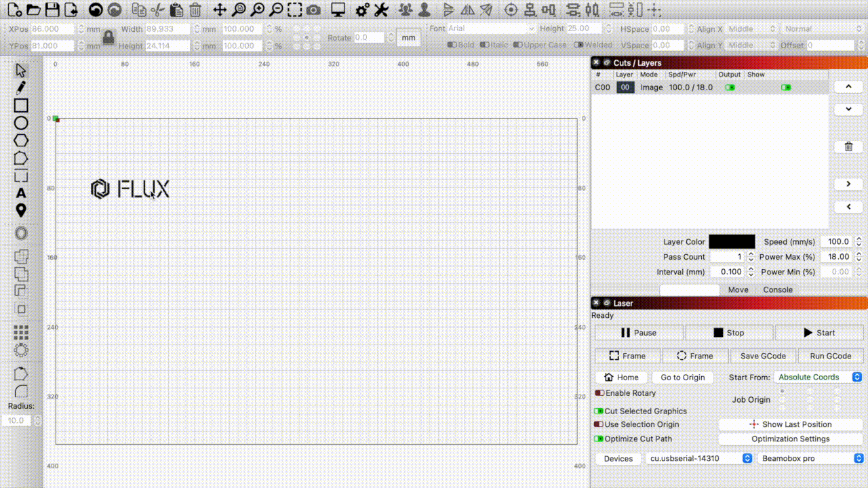Open a file using the folder icon

33,9
